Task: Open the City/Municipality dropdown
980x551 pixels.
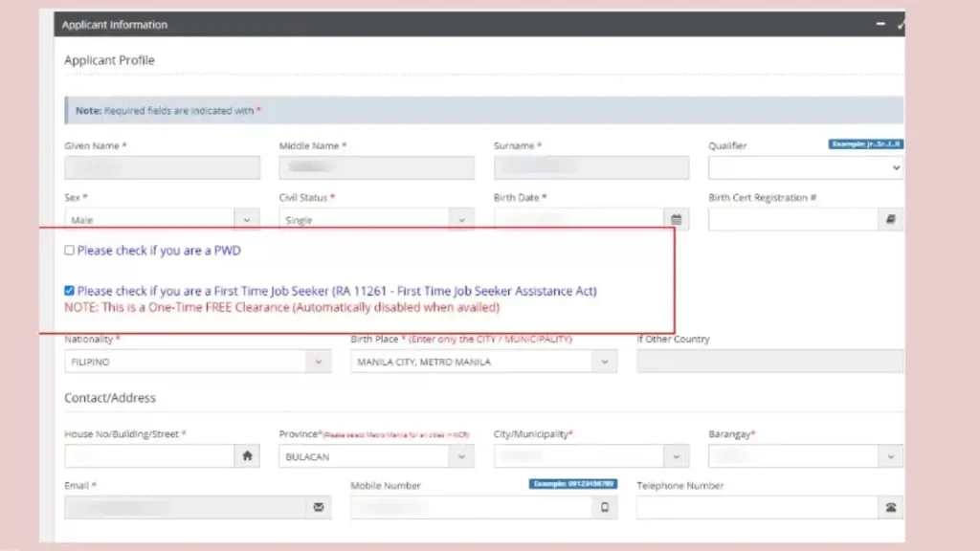Action: pyautogui.click(x=591, y=456)
